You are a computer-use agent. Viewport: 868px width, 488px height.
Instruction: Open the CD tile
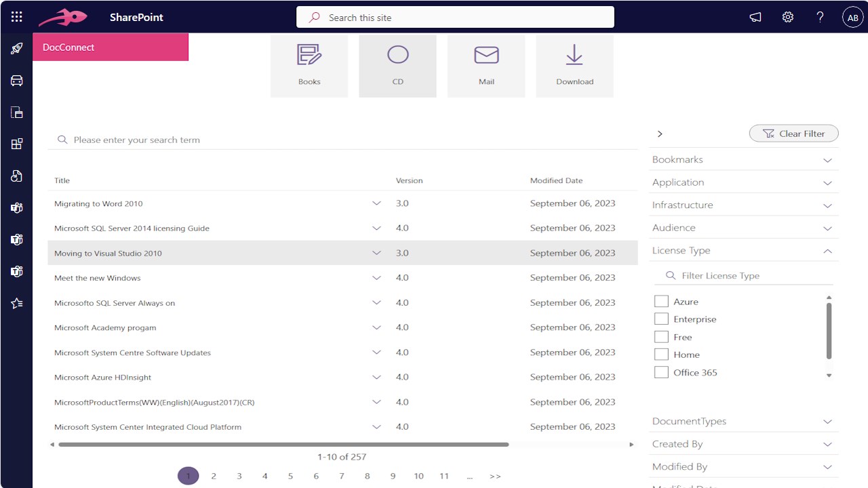(x=398, y=66)
